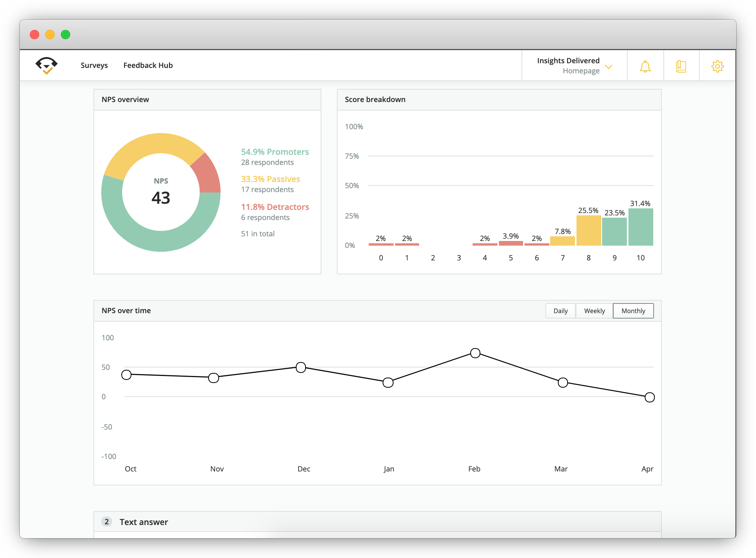Enable the Weekly time granularity

point(594,311)
